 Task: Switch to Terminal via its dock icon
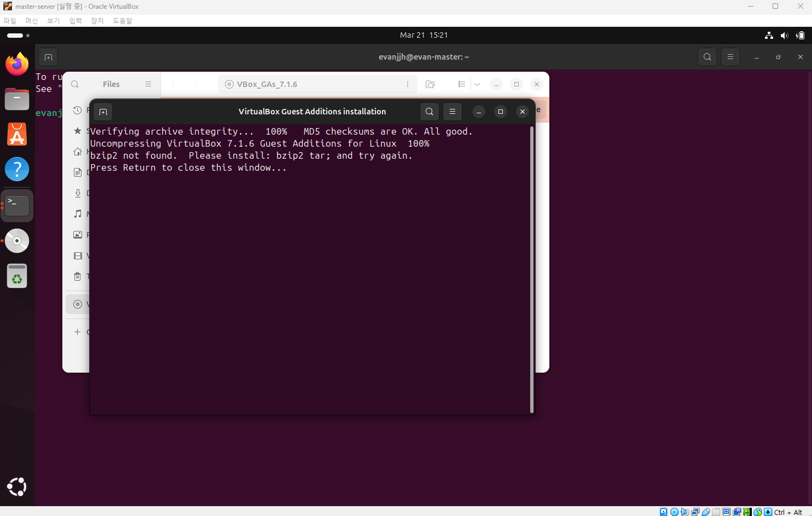[x=17, y=206]
